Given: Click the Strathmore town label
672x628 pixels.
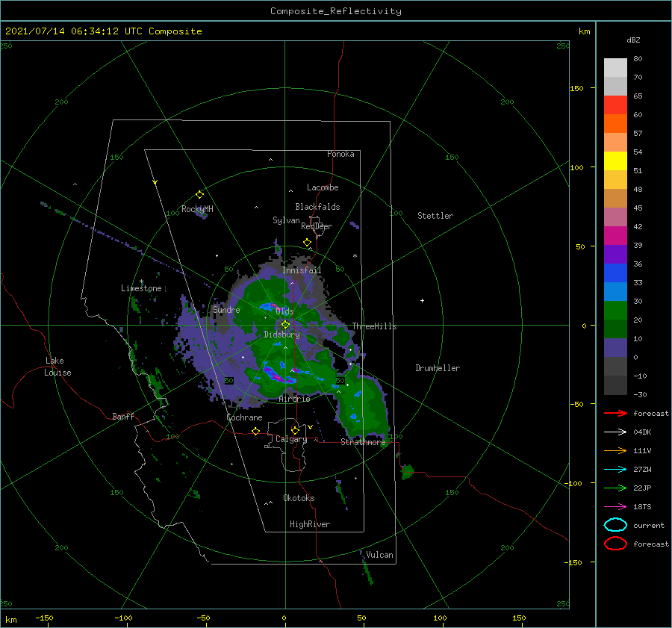Looking at the screenshot, I should pos(363,442).
